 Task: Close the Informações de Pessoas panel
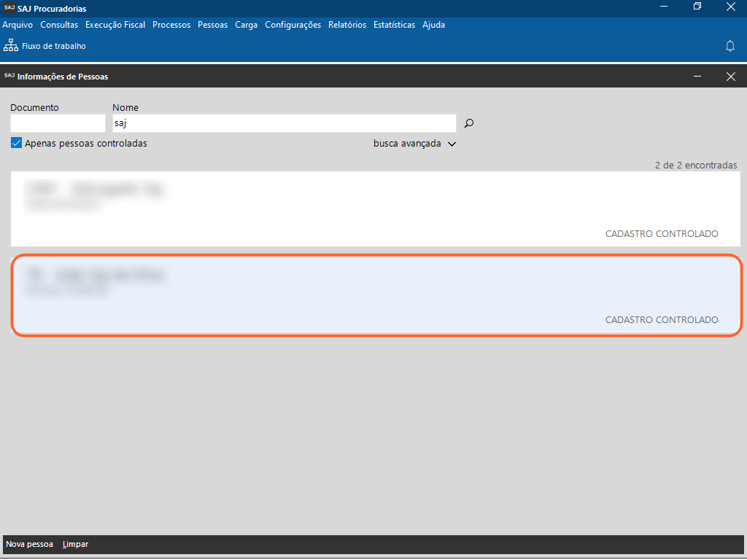tap(730, 77)
